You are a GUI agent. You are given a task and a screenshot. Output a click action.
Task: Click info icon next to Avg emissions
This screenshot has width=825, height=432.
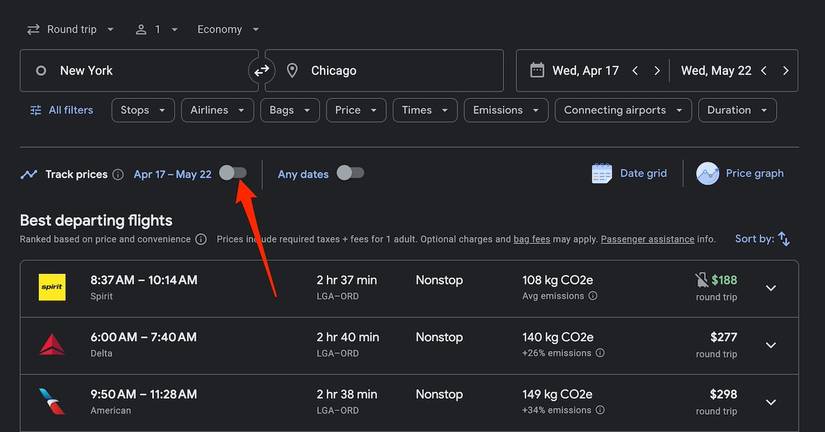click(x=593, y=296)
